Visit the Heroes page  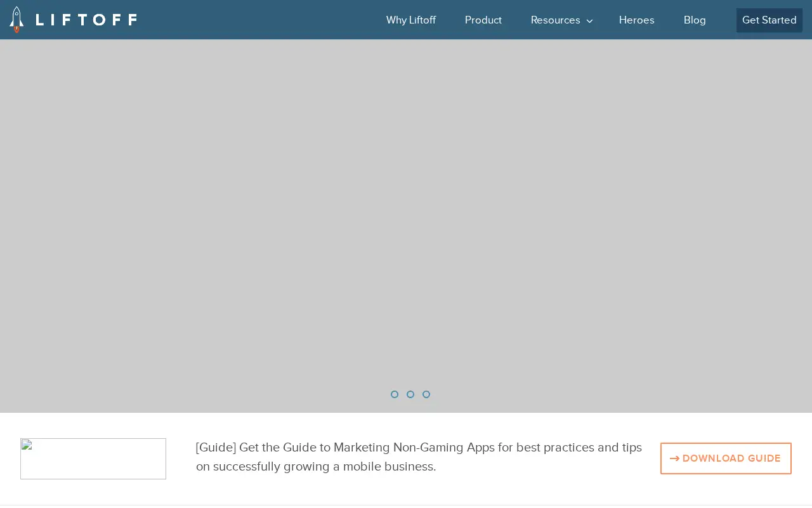pyautogui.click(x=637, y=20)
